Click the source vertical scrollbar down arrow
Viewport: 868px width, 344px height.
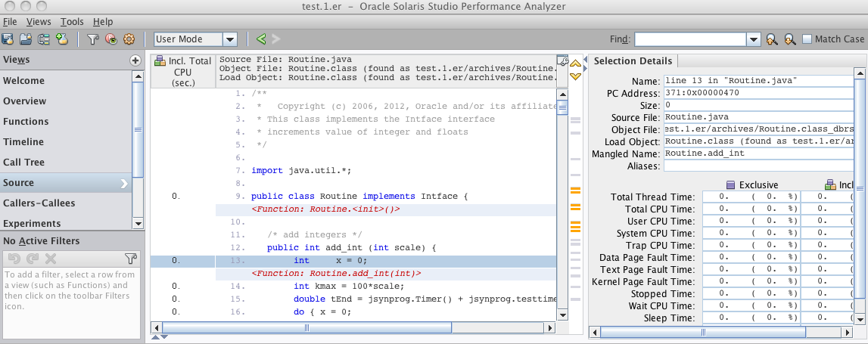(562, 315)
